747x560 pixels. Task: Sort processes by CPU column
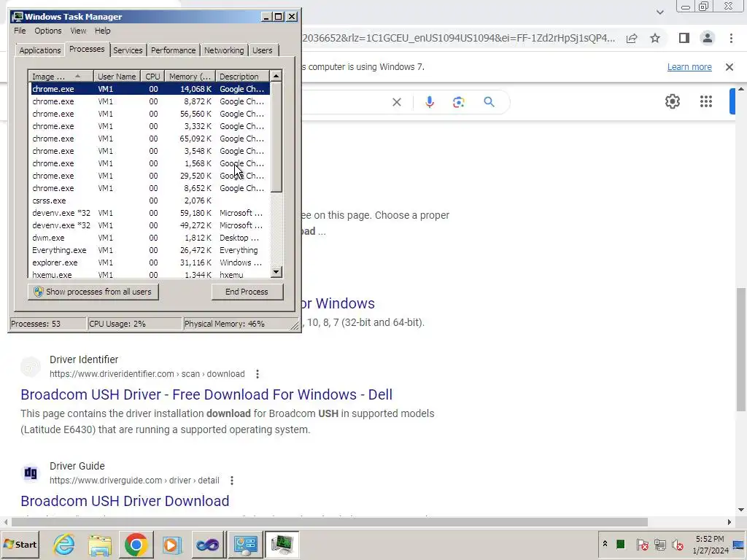pyautogui.click(x=152, y=76)
